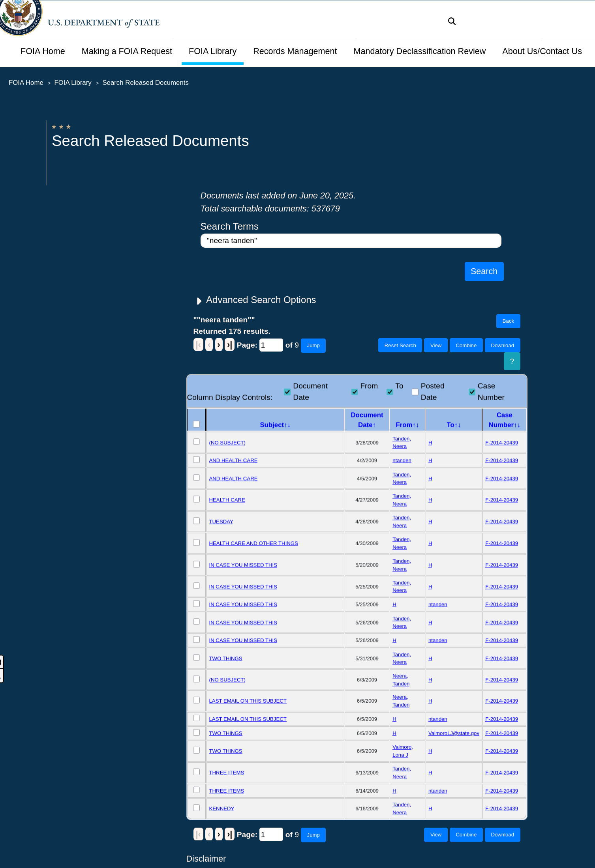Sort results by Document Date column
The height and width of the screenshot is (868, 595).
tap(367, 420)
